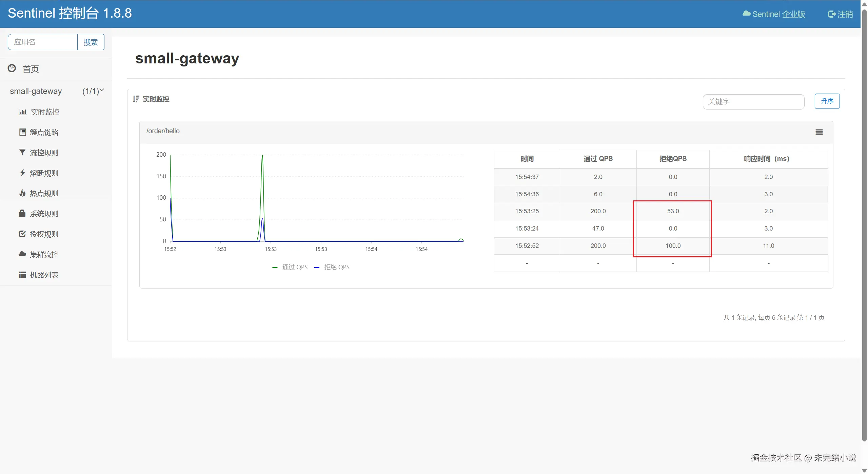
Task: Click the list icon for 机器列表
Action: (22, 275)
